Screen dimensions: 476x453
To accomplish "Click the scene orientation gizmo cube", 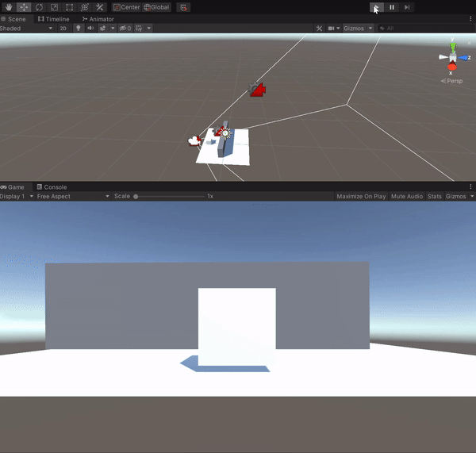I will pyautogui.click(x=452, y=58).
